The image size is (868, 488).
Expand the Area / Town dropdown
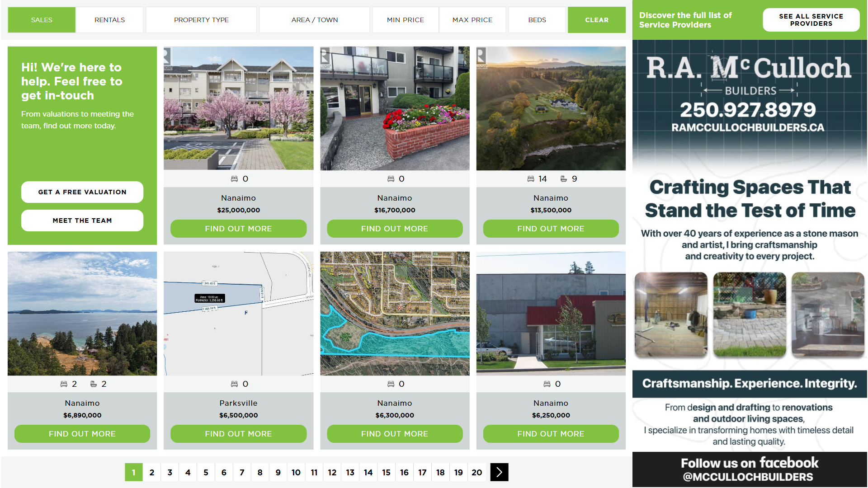point(315,20)
